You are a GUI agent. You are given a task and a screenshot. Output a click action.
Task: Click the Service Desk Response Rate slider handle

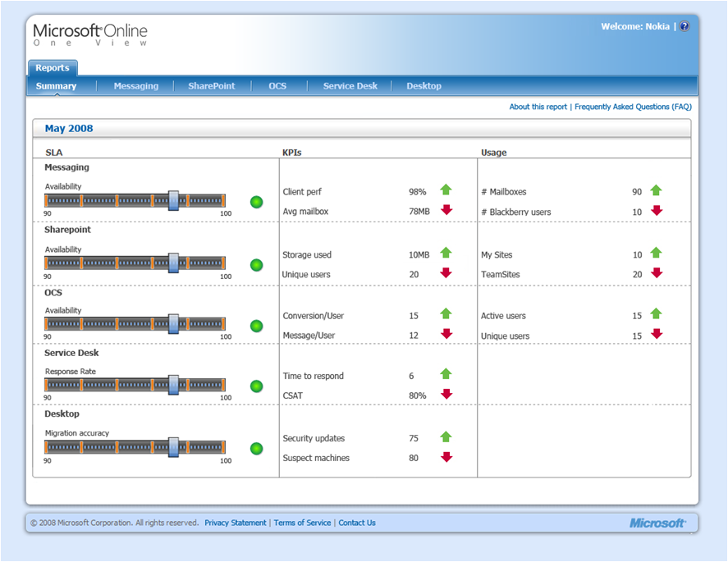coord(173,385)
